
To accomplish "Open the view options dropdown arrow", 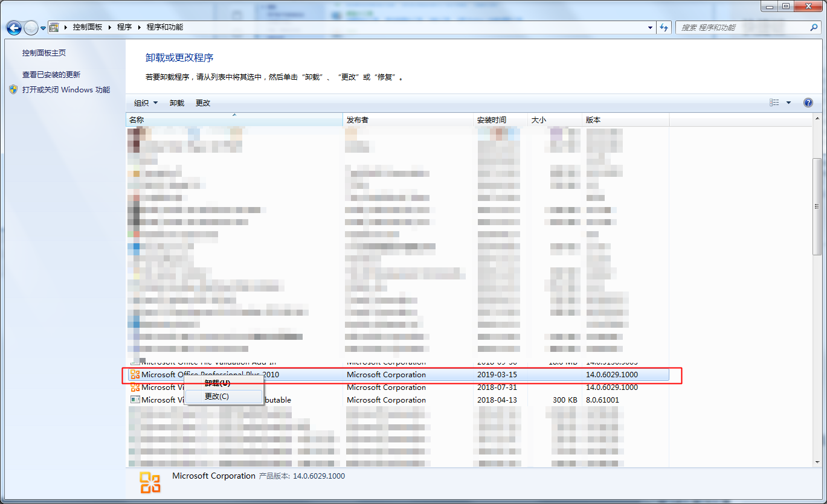I will [x=788, y=103].
